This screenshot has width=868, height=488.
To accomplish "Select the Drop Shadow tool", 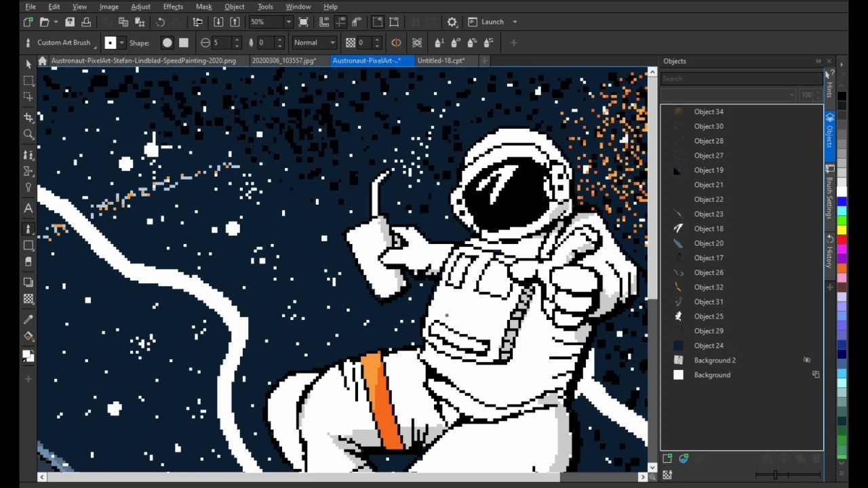I will (28, 282).
